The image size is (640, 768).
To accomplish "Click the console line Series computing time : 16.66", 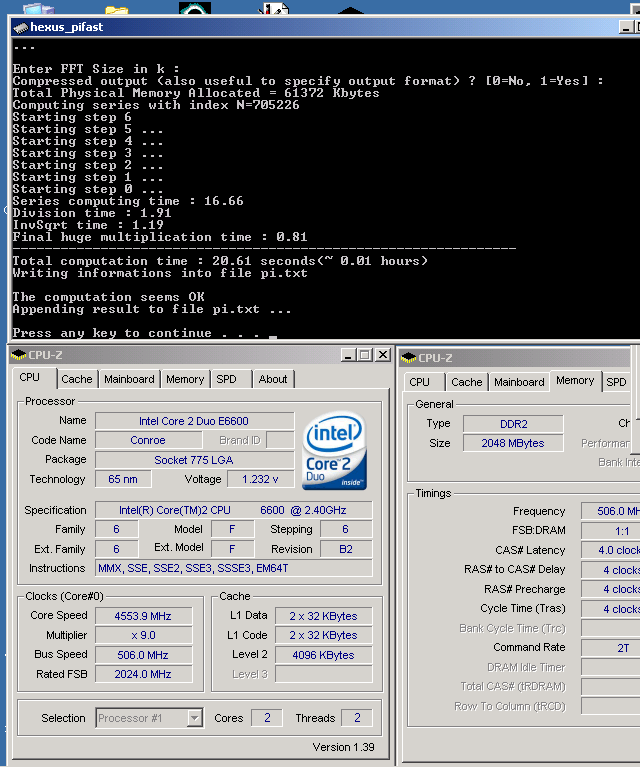I will click(x=128, y=201).
